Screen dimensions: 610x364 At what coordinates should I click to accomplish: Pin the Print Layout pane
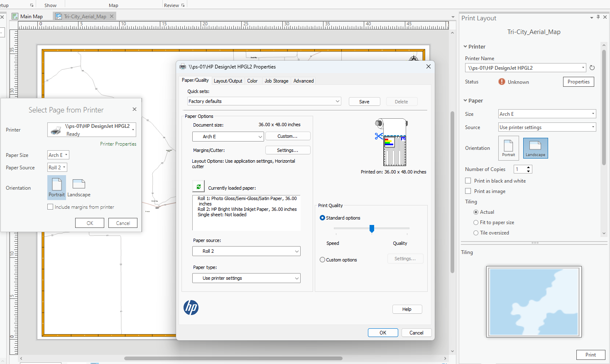point(598,17)
